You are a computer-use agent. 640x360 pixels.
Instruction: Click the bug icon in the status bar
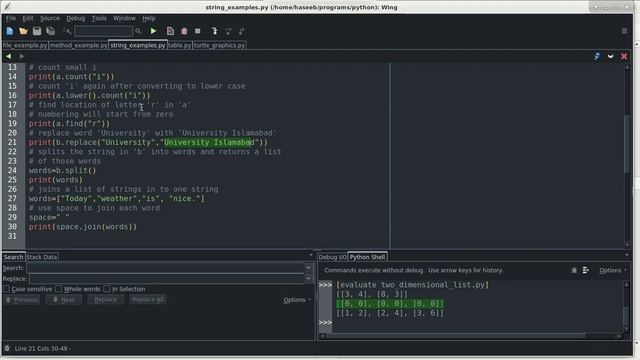pyautogui.click(x=7, y=348)
